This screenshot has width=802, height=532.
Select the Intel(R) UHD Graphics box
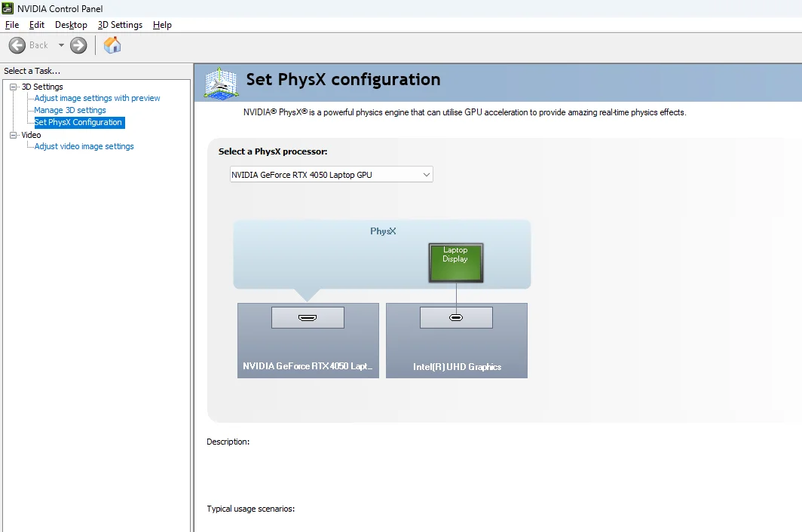tap(457, 341)
